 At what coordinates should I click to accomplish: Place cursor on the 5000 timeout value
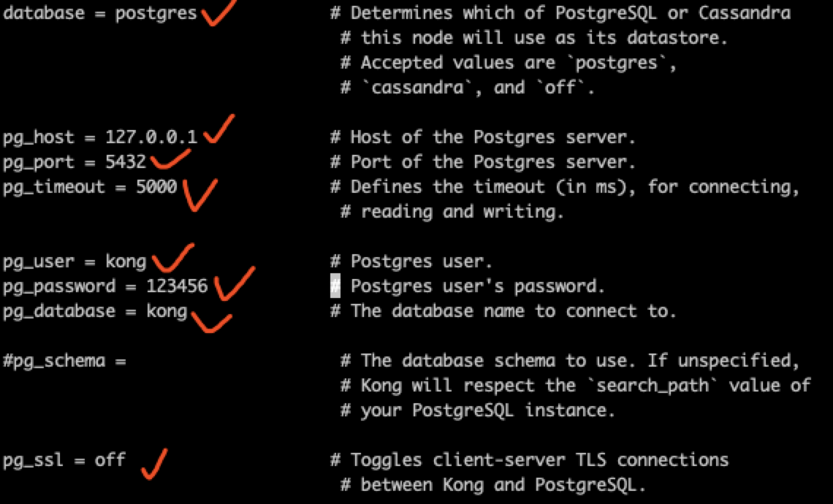(x=156, y=186)
